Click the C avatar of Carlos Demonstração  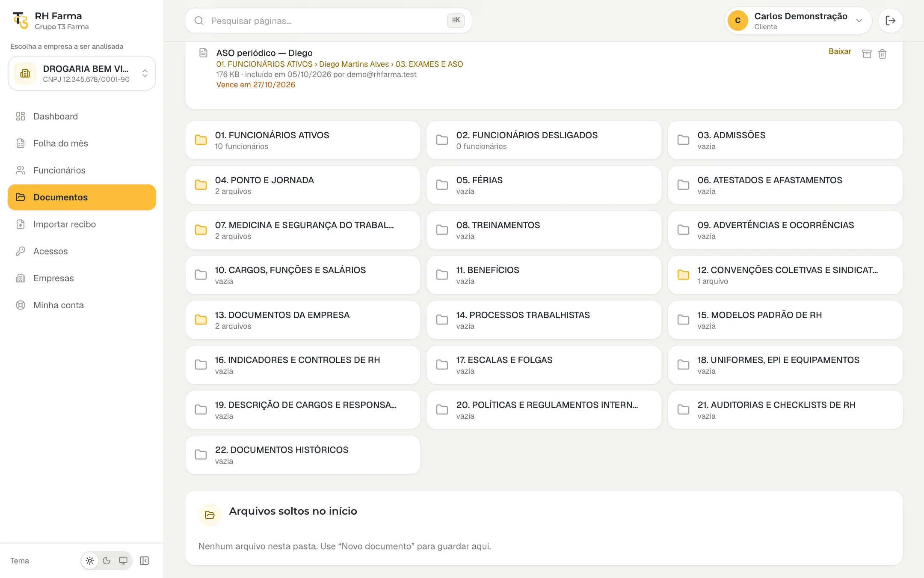(737, 21)
